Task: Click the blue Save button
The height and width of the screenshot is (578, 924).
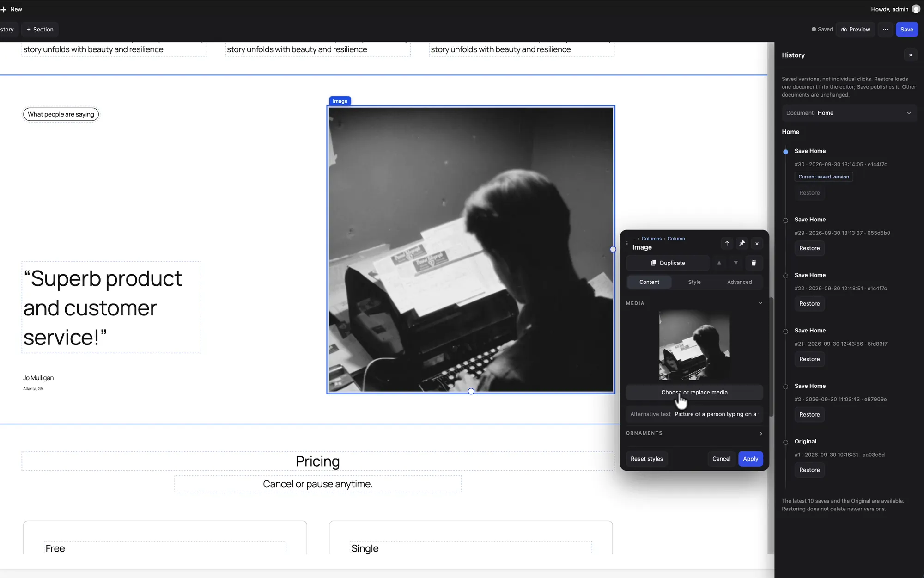Action: [906, 29]
